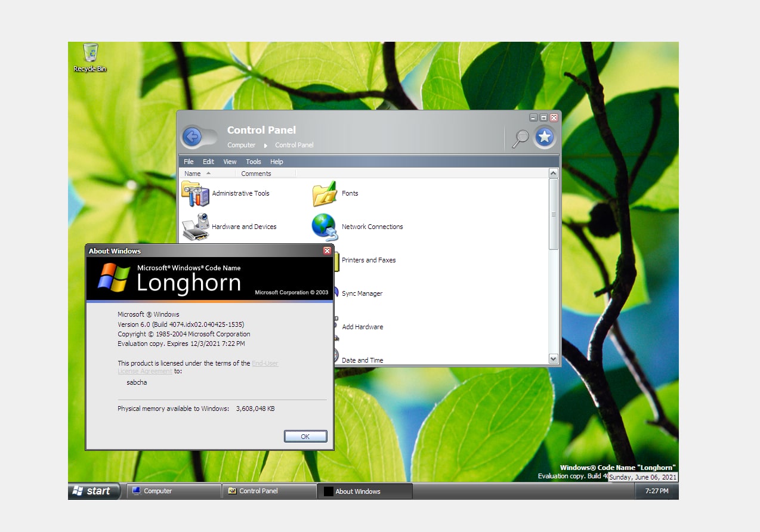The height and width of the screenshot is (532, 760).
Task: Open the File menu in Control Panel
Action: pos(189,162)
